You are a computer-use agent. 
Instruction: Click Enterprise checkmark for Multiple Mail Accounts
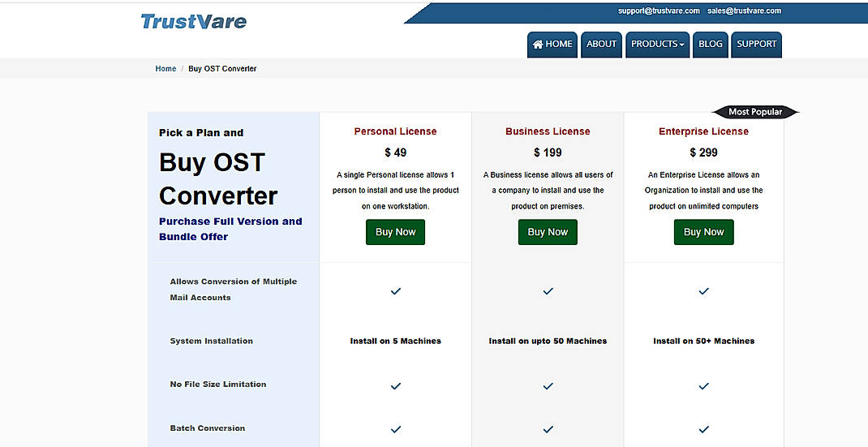[x=703, y=290]
